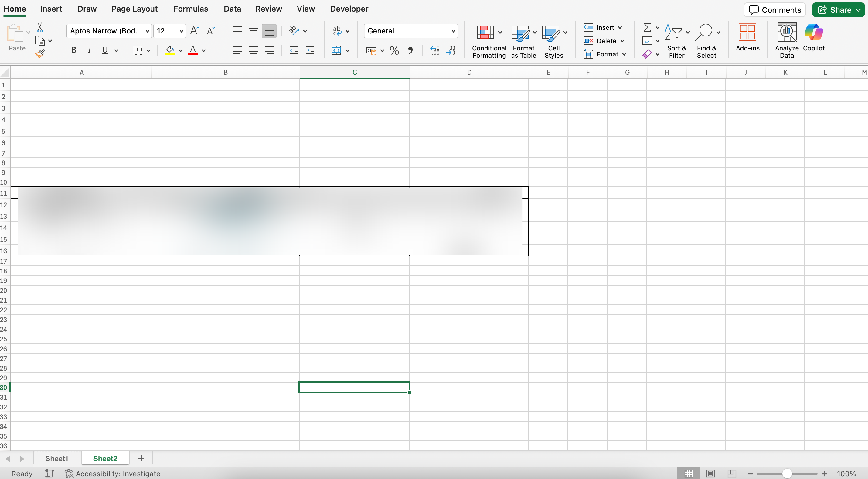868x479 pixels.
Task: Click the Percent Style icon
Action: [394, 50]
